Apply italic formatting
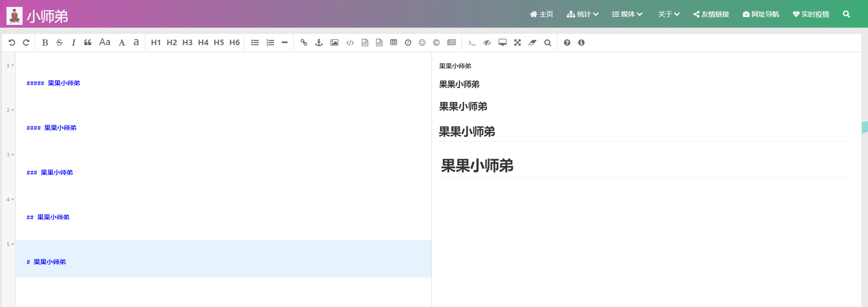 [73, 42]
